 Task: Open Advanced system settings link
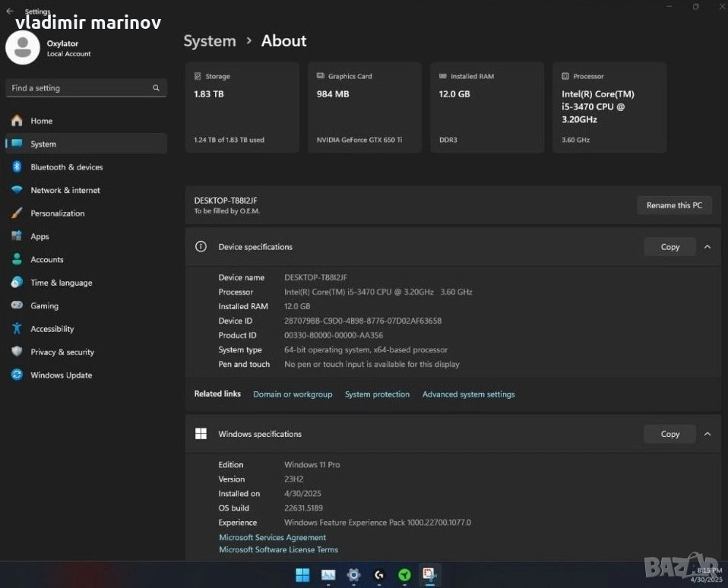[468, 394]
